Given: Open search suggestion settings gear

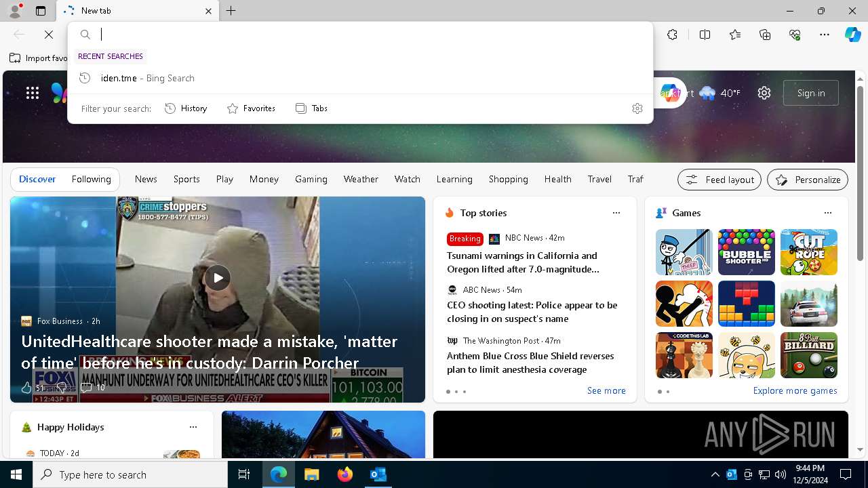Looking at the screenshot, I should coord(637,108).
